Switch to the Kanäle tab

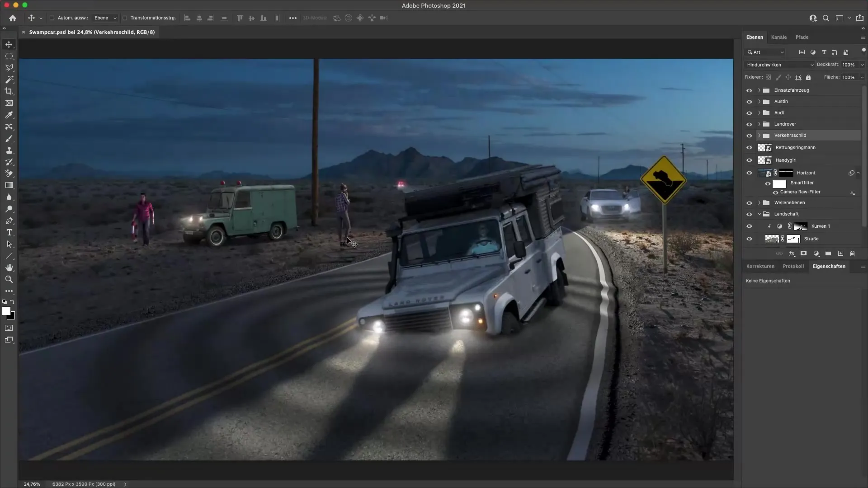click(779, 37)
